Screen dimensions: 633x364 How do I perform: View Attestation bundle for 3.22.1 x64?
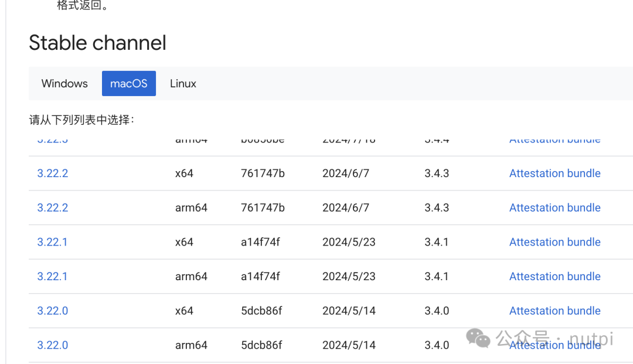(x=554, y=242)
